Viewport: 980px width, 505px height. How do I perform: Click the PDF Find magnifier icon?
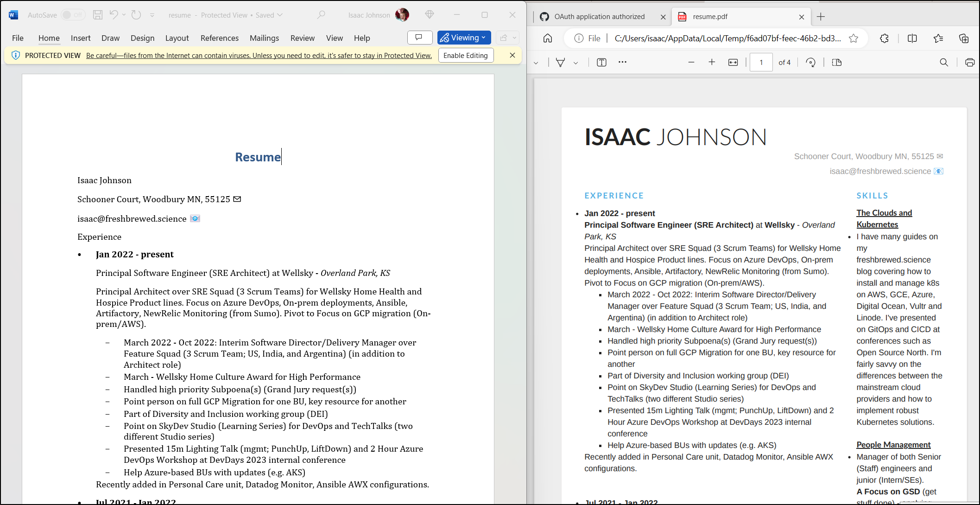click(x=944, y=63)
